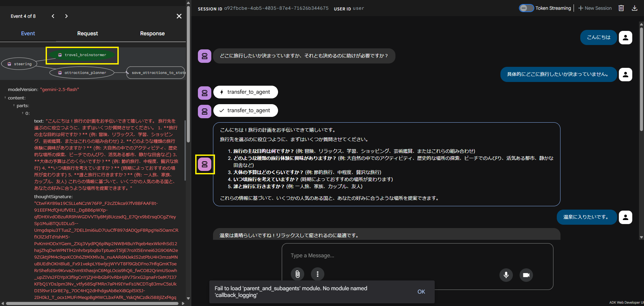
Task: Toggle the Token Streaming switch
Action: [x=526, y=8]
